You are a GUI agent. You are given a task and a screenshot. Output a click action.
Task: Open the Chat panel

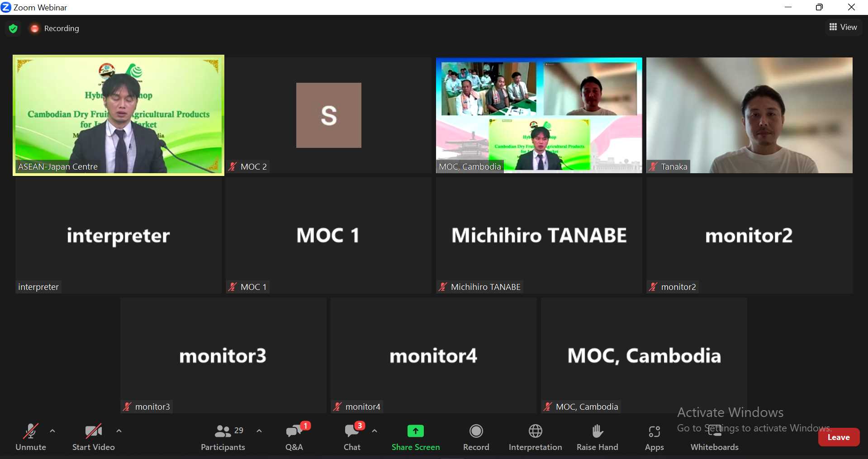click(352, 437)
